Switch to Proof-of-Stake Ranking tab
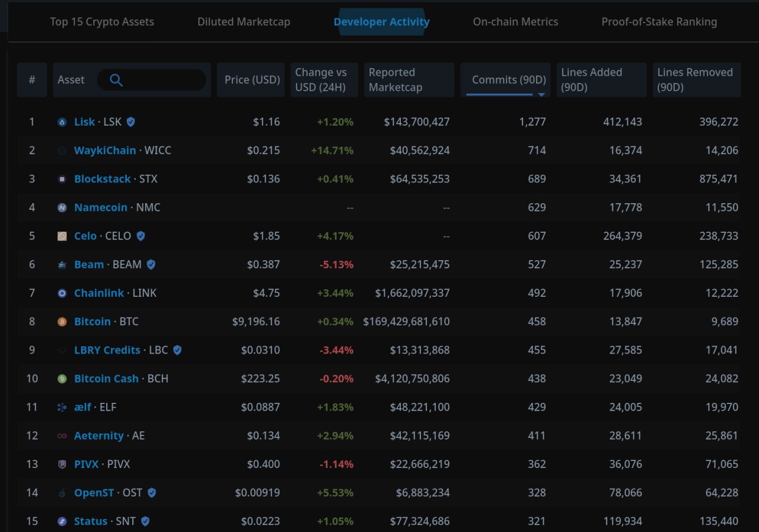This screenshot has height=532, width=759. click(659, 22)
